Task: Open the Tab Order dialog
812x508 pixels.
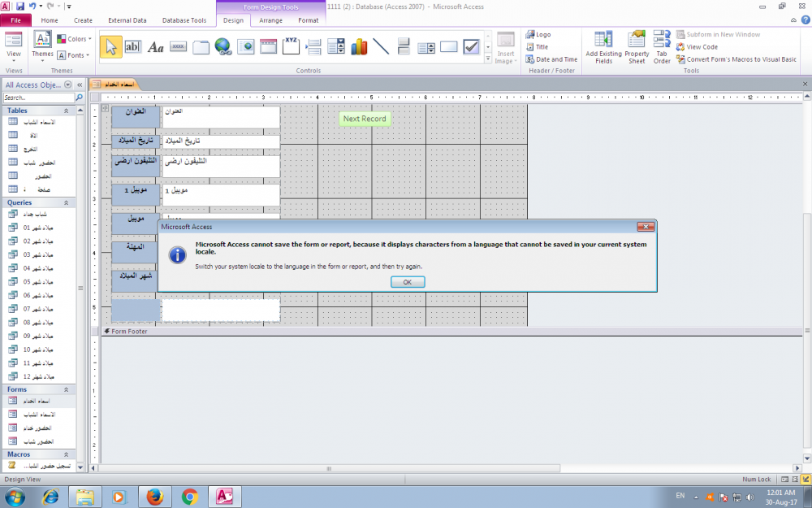Action: point(662,47)
